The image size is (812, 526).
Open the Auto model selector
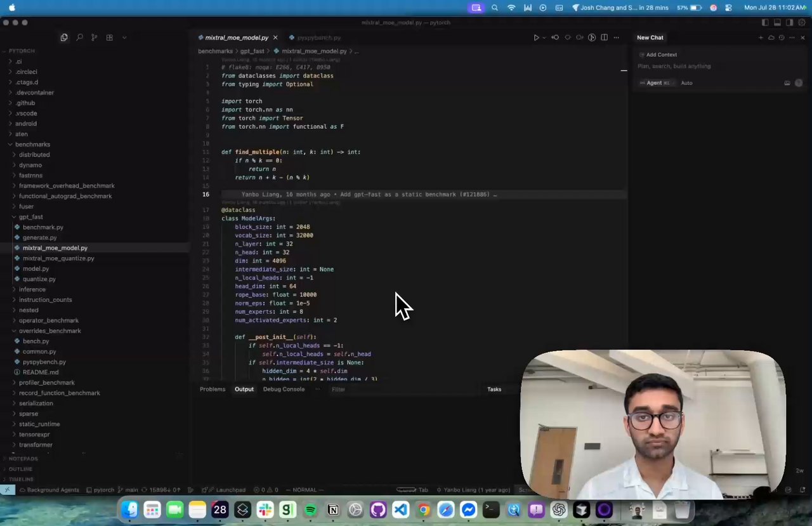686,83
